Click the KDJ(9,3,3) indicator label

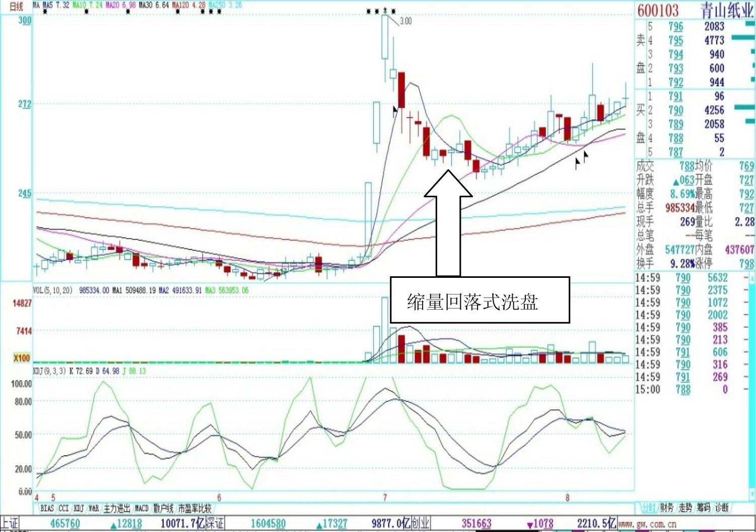pos(50,371)
